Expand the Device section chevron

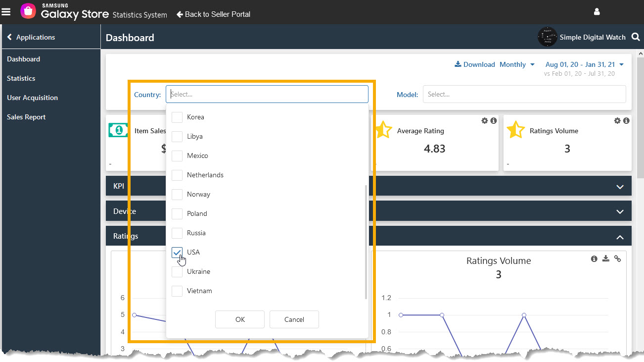620,211
